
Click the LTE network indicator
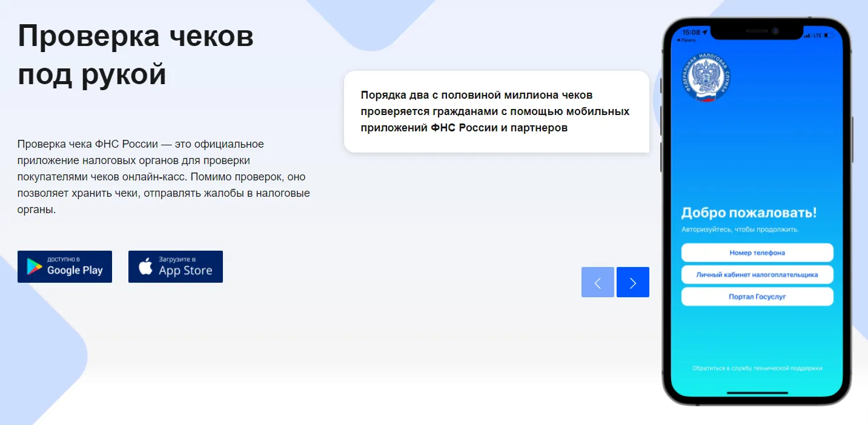(x=818, y=36)
